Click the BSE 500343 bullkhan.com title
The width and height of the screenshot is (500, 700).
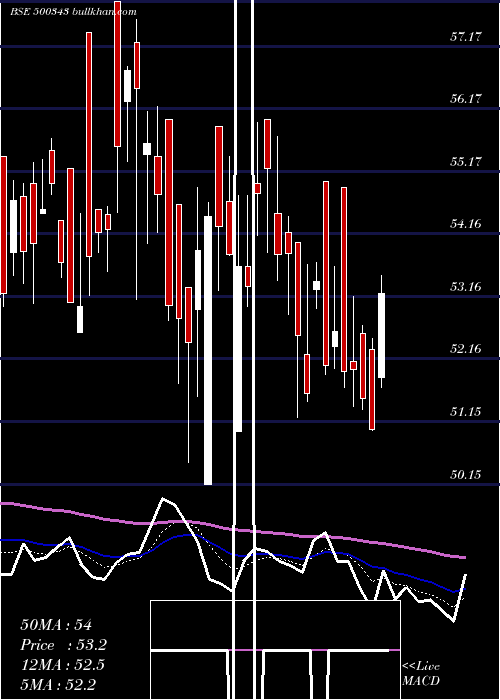(74, 12)
